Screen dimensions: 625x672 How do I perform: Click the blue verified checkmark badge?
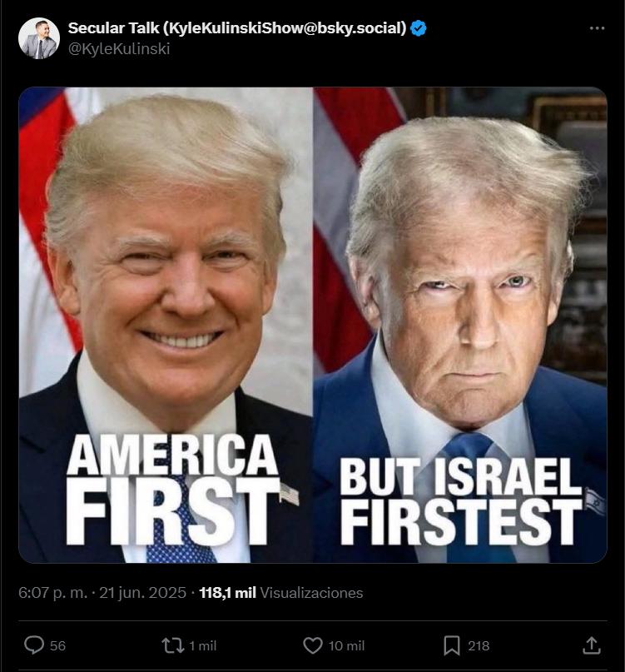click(x=418, y=28)
